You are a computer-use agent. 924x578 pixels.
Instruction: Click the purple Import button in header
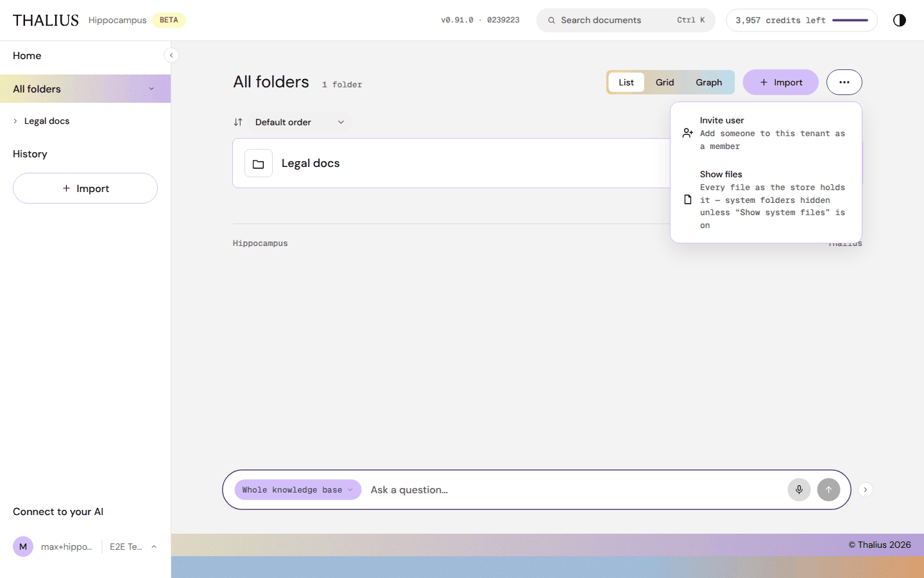(780, 82)
